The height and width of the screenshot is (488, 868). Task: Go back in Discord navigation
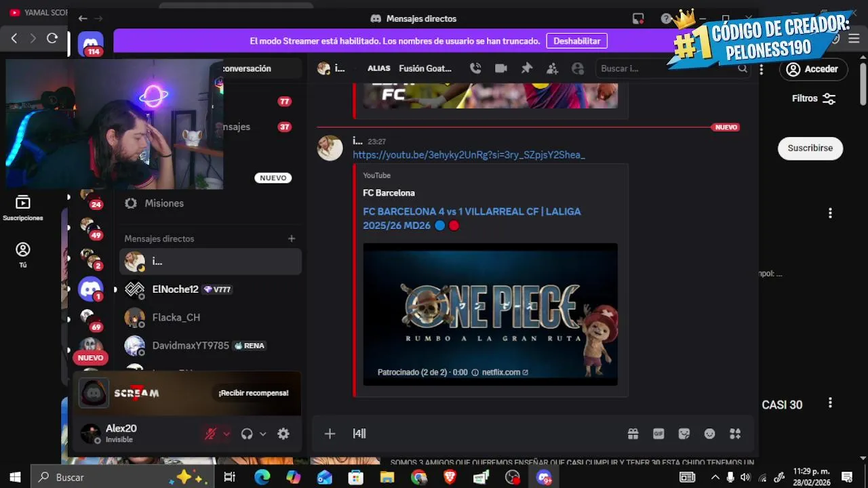point(83,19)
